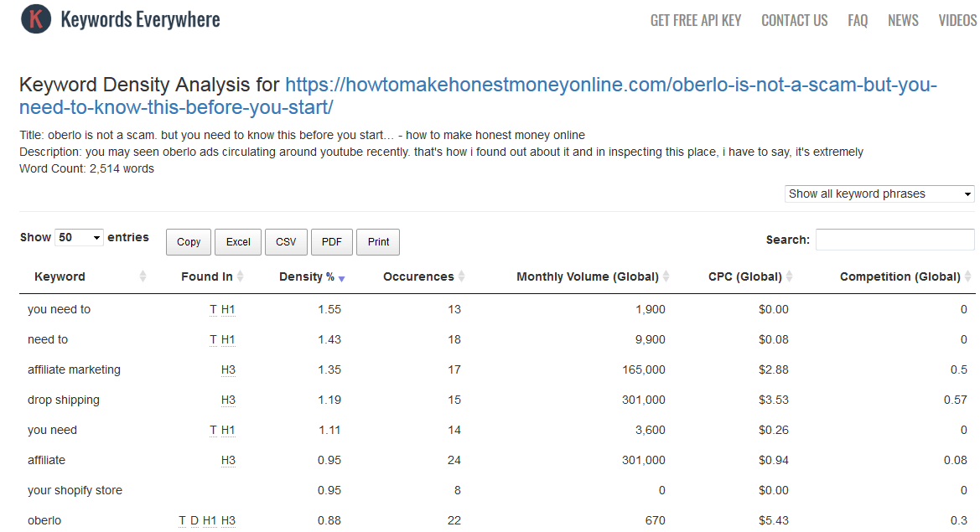Select the 'you need' keyword cell
This screenshot has height=532, width=980.
(x=52, y=431)
